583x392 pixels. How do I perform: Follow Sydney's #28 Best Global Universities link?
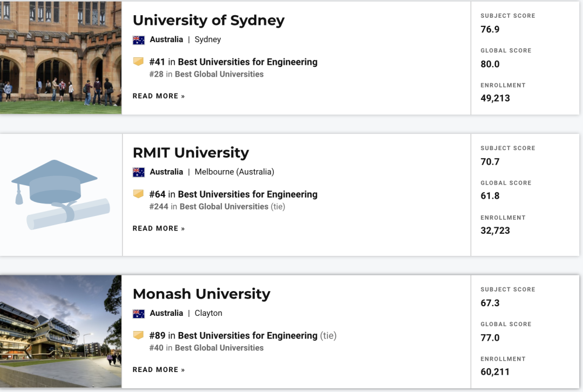point(206,74)
